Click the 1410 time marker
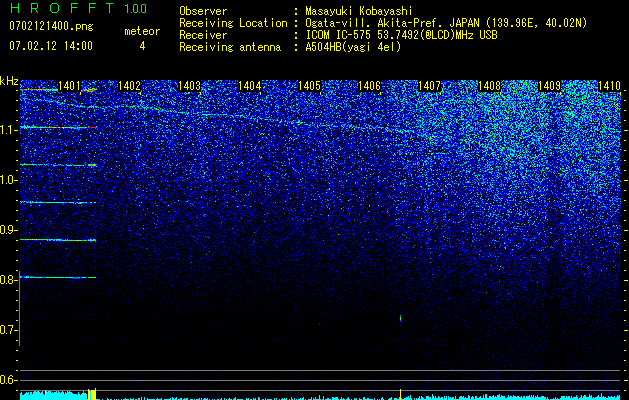Screen dimensions: 629x400 [x=609, y=85]
